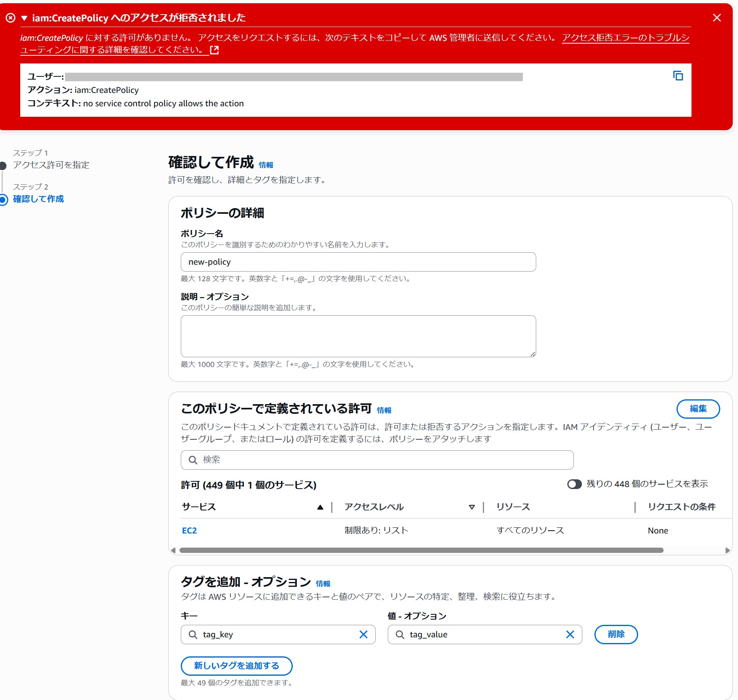Viewport: 738px width, 700px height.
Task: Toggle showing remaining 448 services
Action: (574, 484)
